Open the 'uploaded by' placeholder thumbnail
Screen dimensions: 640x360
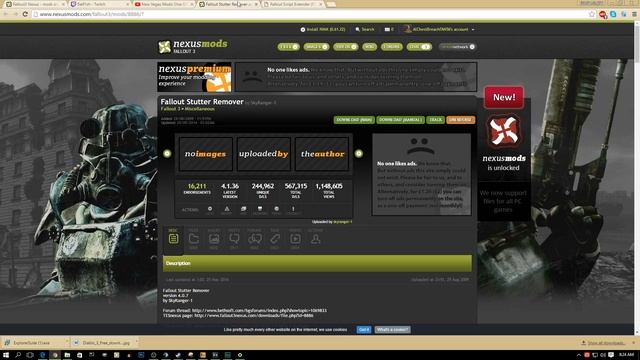(264, 154)
